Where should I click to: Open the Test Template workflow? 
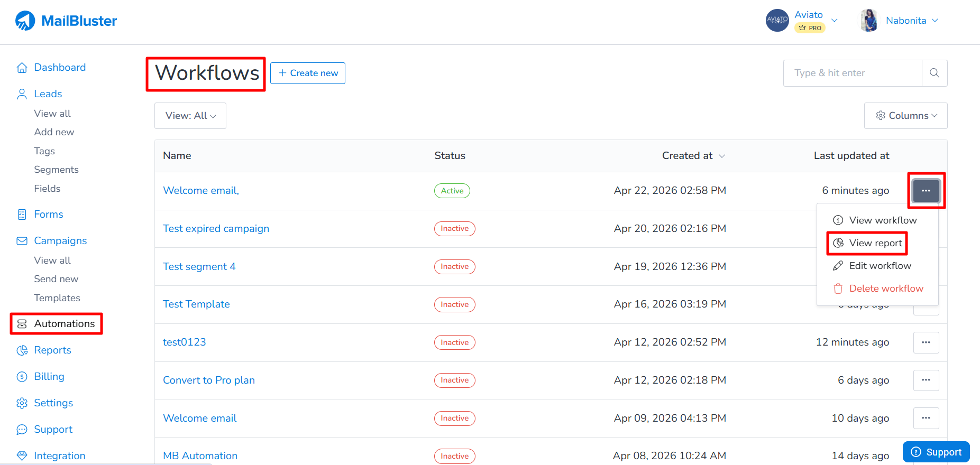tap(196, 304)
